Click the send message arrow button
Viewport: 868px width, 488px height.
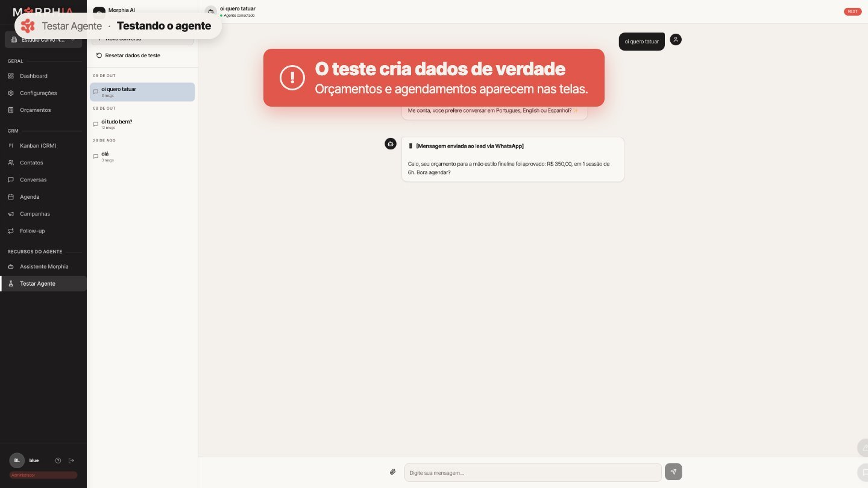(673, 472)
